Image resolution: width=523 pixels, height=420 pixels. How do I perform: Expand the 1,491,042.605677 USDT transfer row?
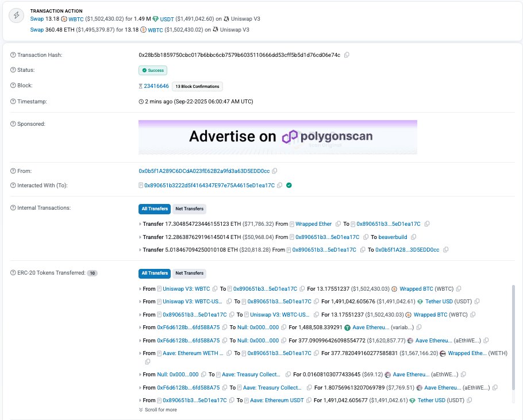(140, 400)
